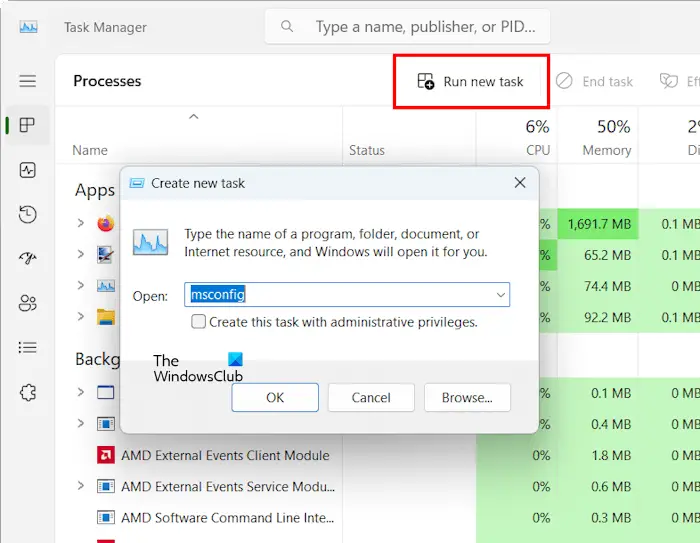Open App history in sidebar
This screenshot has height=543, width=700.
(28, 214)
